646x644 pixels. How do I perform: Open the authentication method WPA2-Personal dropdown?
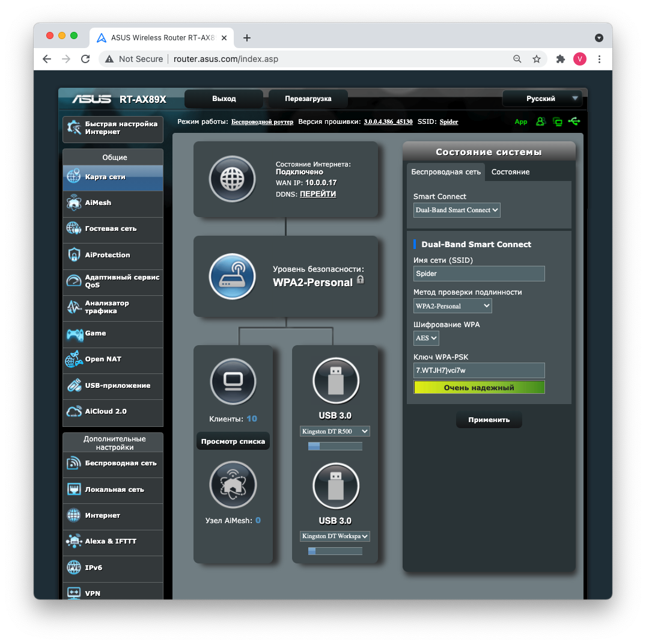click(x=453, y=306)
